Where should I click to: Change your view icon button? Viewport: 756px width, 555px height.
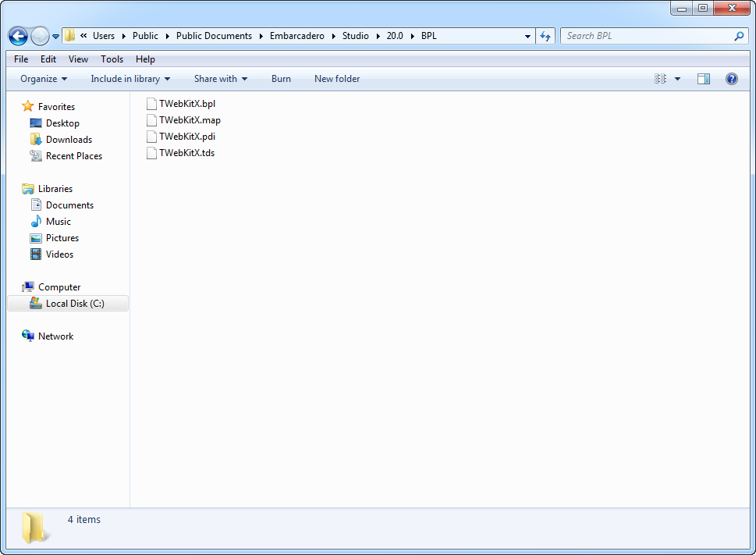pyautogui.click(x=661, y=79)
